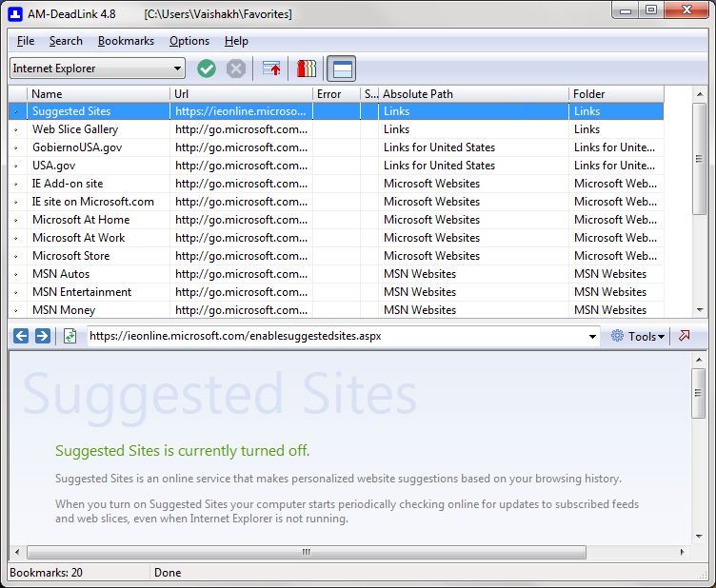Open the Options menu

tap(189, 41)
